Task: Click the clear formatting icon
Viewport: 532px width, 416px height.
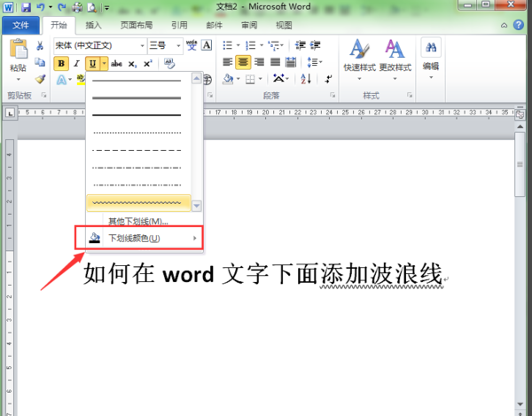Action: point(169,64)
